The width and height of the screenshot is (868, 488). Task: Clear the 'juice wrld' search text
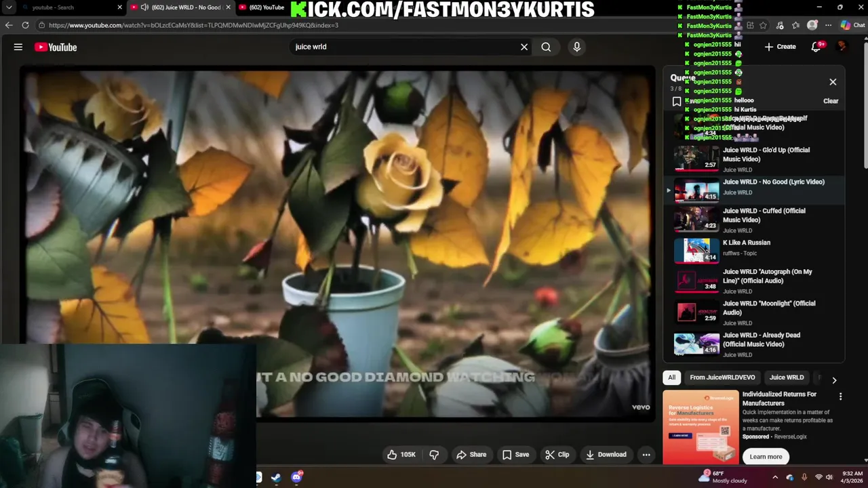click(524, 47)
